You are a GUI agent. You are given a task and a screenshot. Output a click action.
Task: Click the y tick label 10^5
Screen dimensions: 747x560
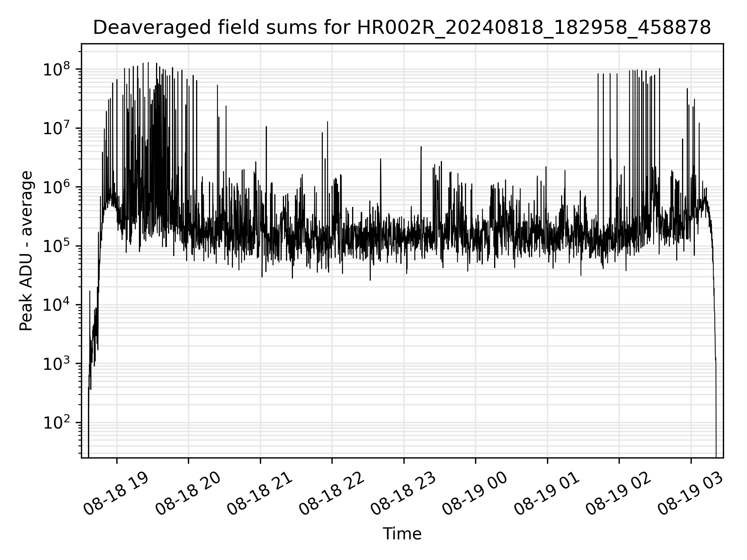tap(56, 246)
